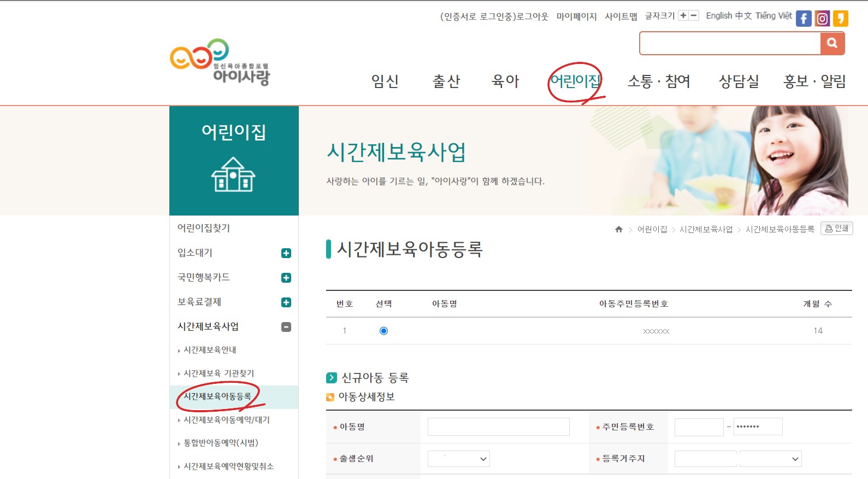Switch language to English
This screenshot has height=479, width=868.
[x=719, y=16]
